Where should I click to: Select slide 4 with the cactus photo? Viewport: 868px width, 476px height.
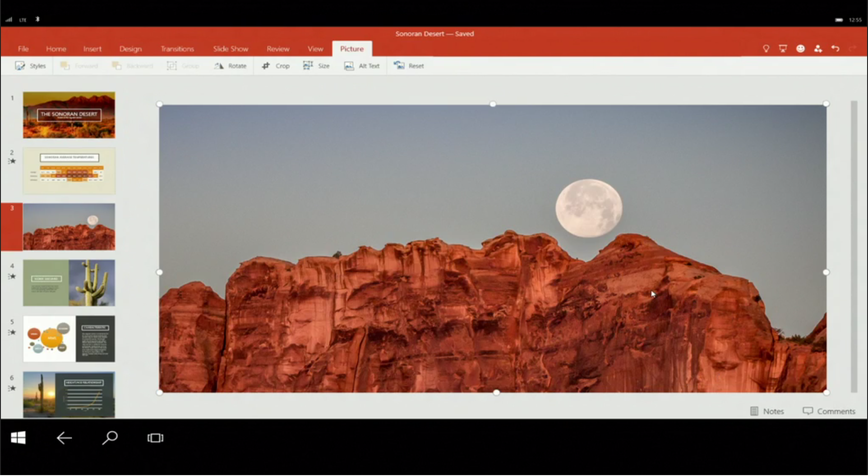69,283
